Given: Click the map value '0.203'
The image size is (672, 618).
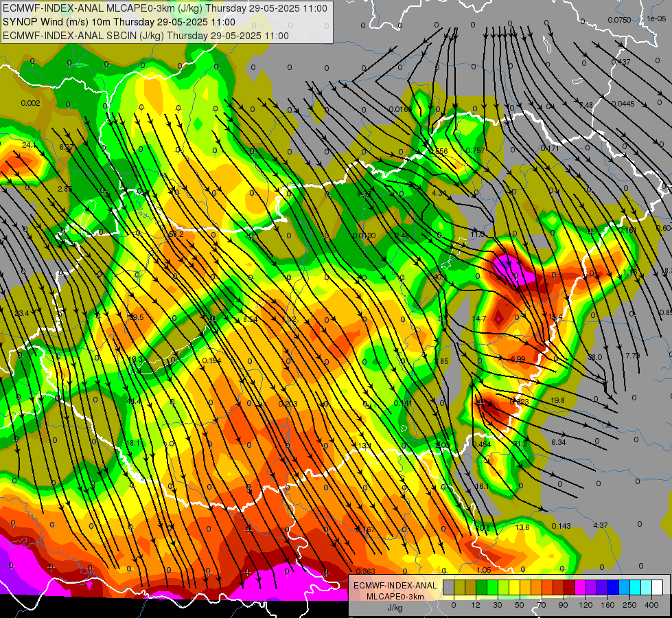Looking at the screenshot, I should pyautogui.click(x=288, y=404).
